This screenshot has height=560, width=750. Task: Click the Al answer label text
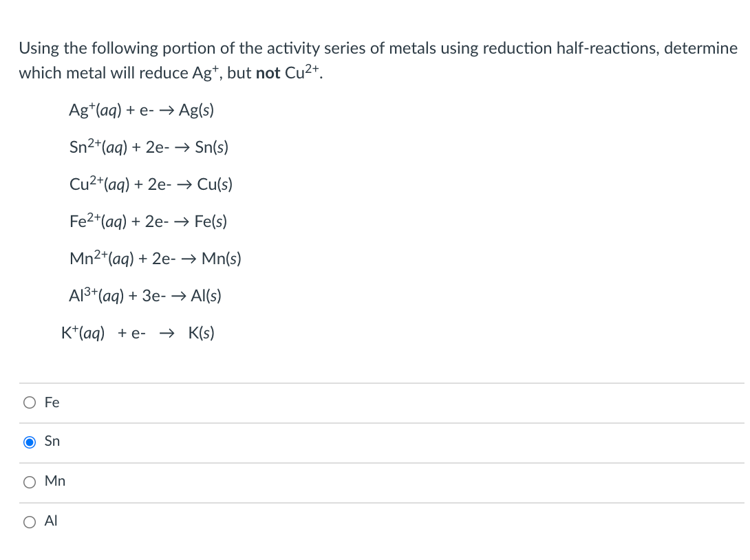49,521
